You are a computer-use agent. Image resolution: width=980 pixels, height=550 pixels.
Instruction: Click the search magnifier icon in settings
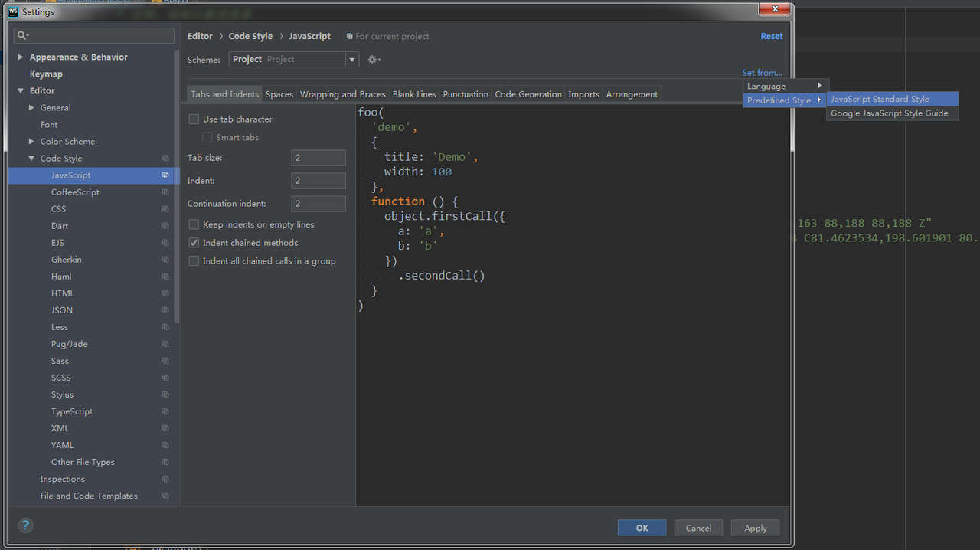coord(22,36)
